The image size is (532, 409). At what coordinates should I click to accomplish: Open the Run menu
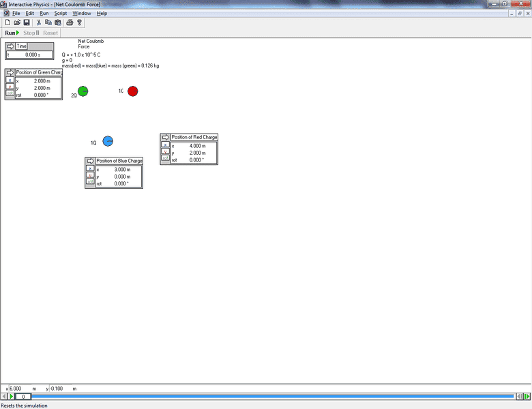point(44,13)
